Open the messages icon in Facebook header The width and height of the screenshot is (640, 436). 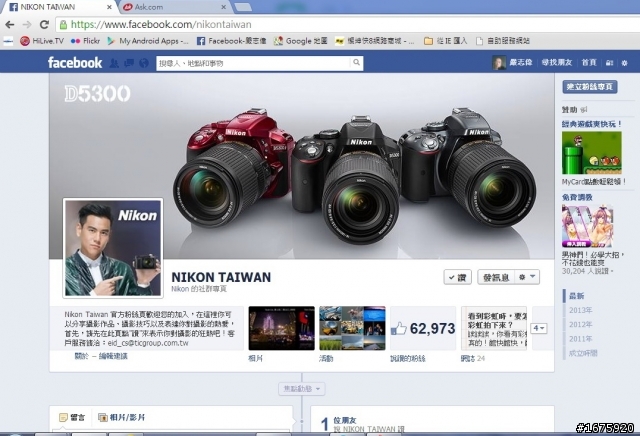[x=129, y=63]
